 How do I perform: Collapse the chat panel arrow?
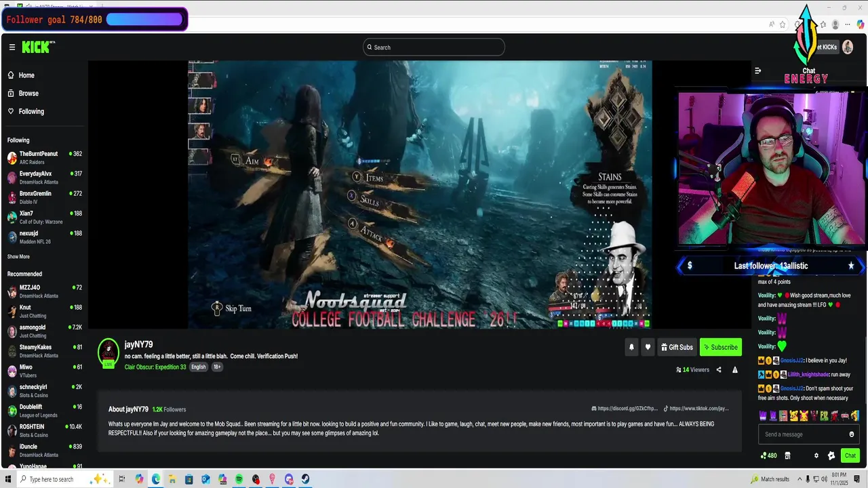(757, 70)
